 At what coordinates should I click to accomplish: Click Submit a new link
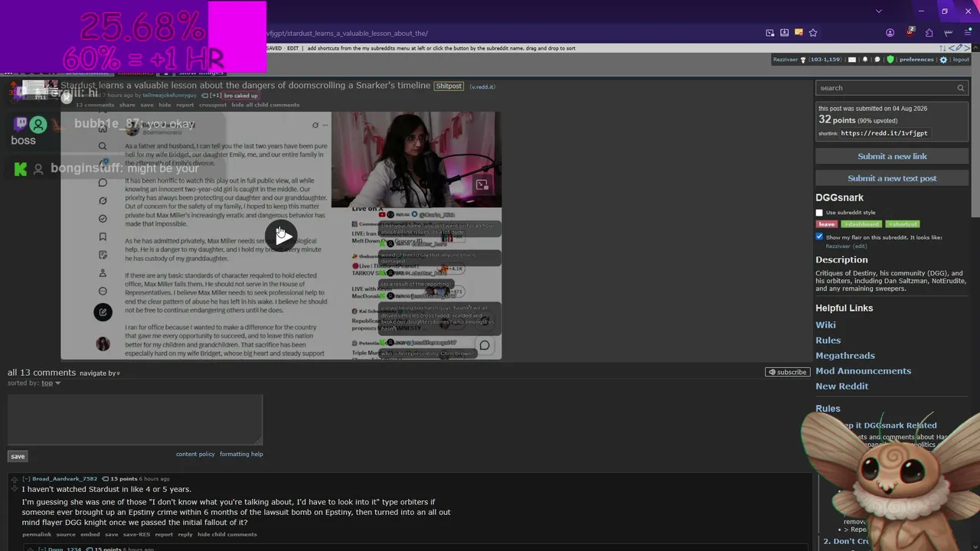point(892,156)
